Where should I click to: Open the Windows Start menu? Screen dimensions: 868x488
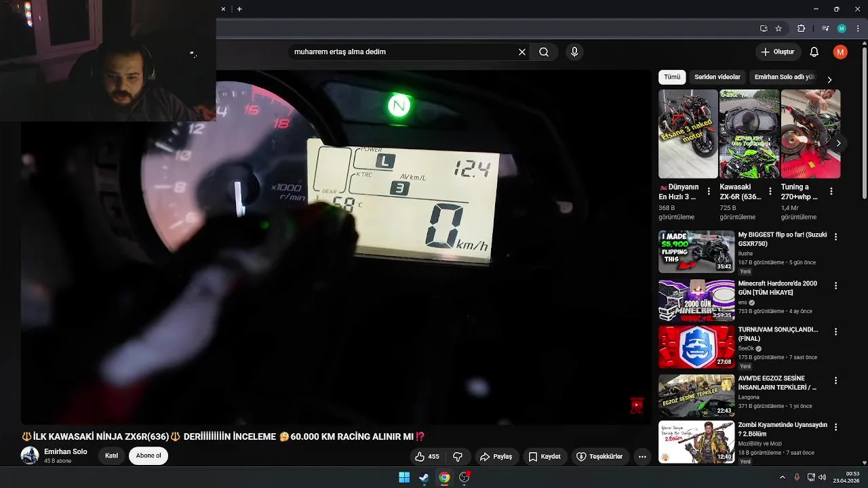404,477
